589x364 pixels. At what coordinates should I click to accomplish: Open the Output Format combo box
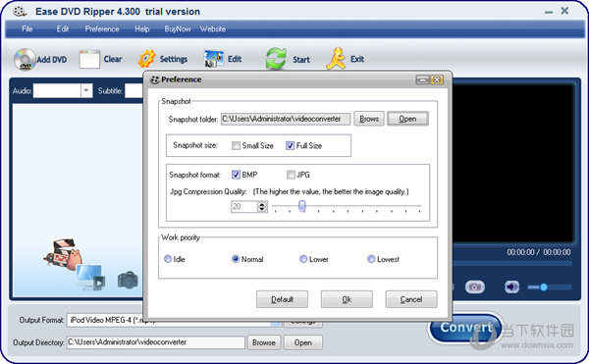174,320
